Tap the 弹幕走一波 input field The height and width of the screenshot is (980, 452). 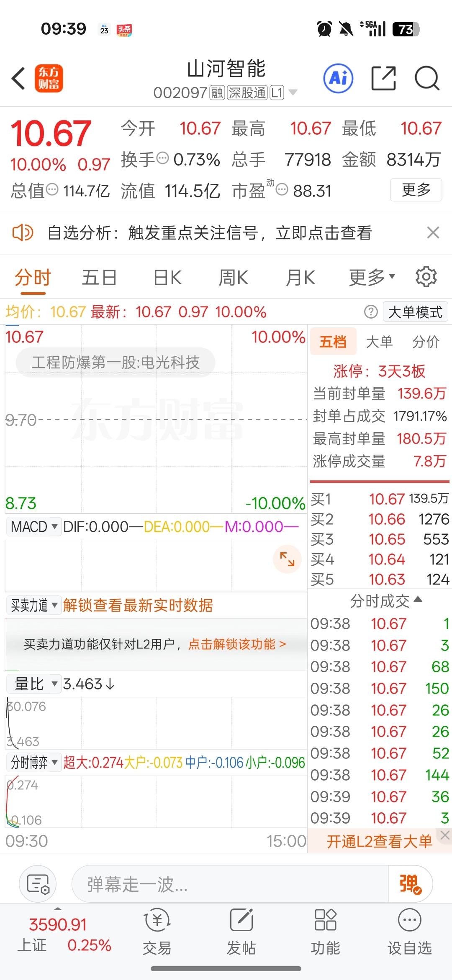pos(230,884)
